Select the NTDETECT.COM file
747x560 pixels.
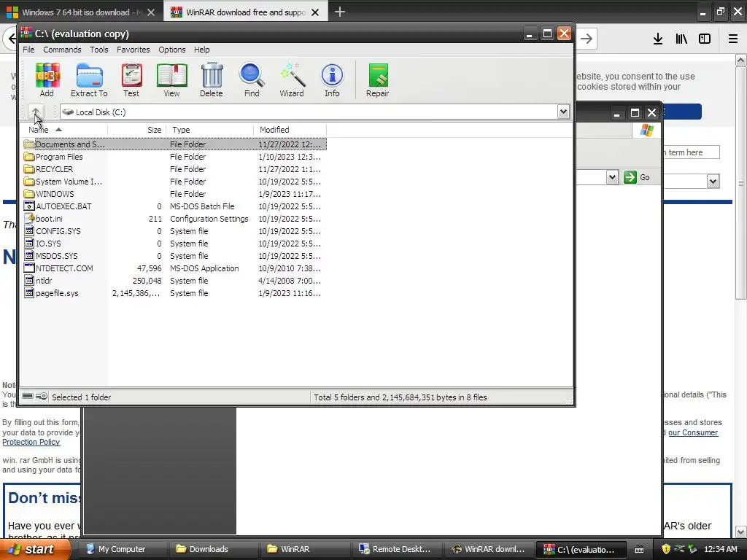[174, 268]
